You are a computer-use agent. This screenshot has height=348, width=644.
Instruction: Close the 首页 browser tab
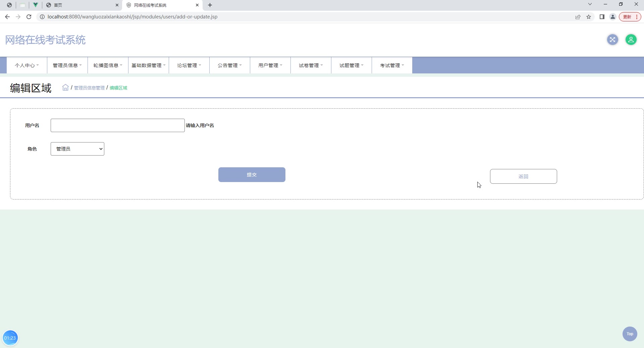117,5
